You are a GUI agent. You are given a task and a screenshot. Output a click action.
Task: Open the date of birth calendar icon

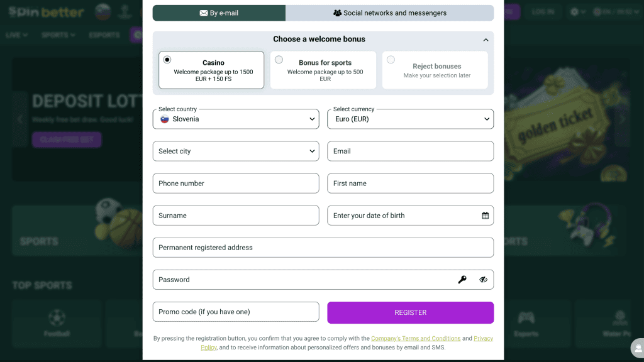[x=486, y=216]
